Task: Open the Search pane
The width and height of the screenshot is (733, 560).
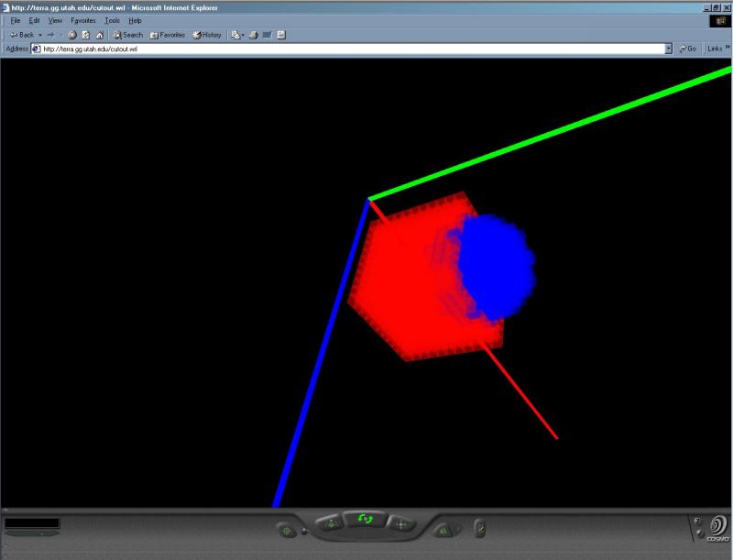Action: [x=127, y=35]
